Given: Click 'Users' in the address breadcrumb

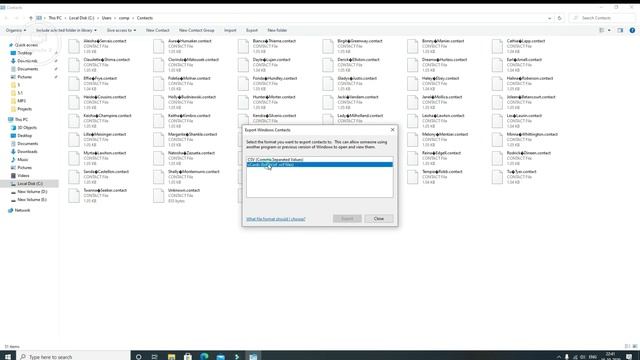Looking at the screenshot, I should pyautogui.click(x=107, y=18).
